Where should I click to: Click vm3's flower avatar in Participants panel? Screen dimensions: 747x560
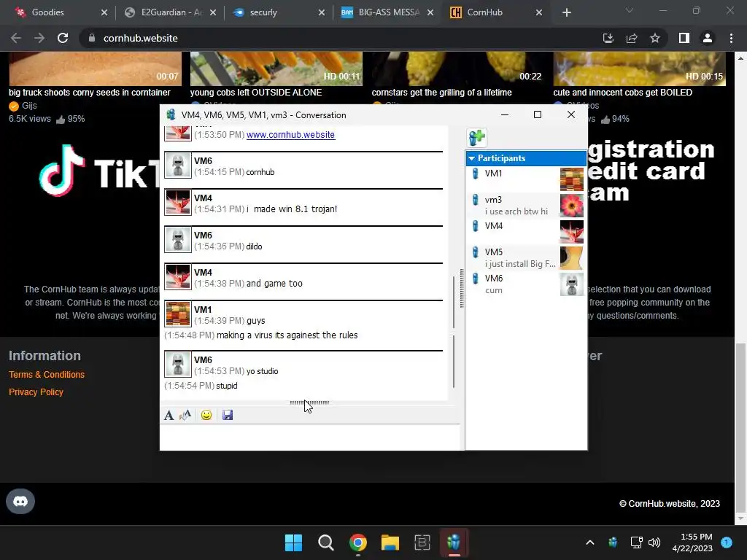pos(572,206)
